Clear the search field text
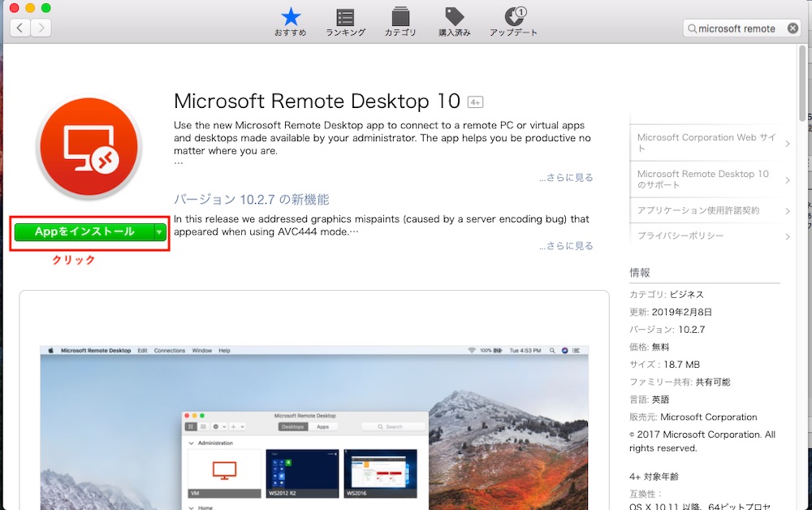The image size is (812, 510). 793,28
